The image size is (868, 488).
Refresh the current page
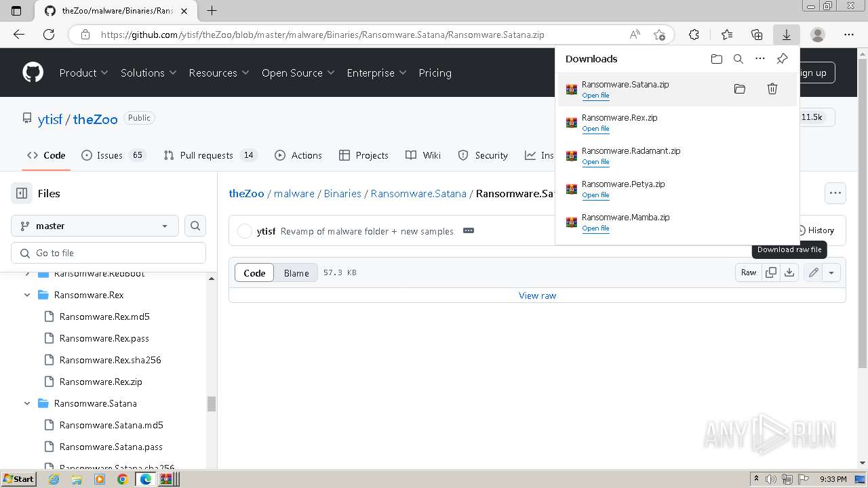point(49,35)
